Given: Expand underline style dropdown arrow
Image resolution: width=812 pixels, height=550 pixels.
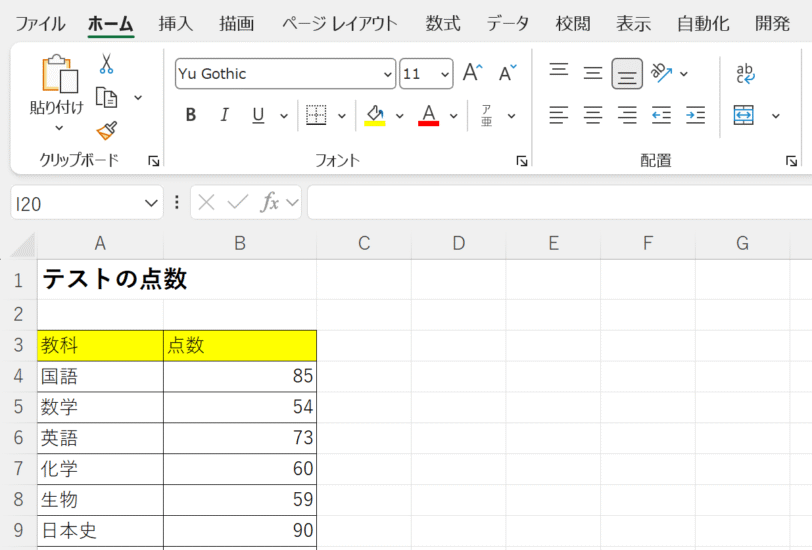Looking at the screenshot, I should (x=284, y=115).
